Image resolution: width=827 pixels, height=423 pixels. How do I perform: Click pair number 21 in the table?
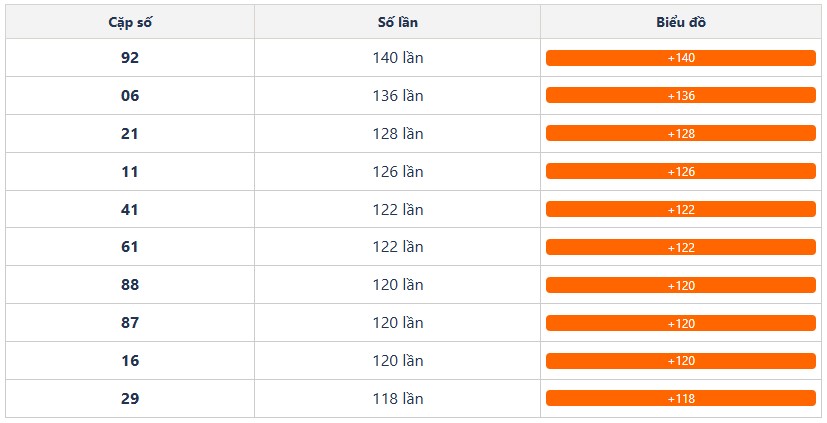click(129, 134)
